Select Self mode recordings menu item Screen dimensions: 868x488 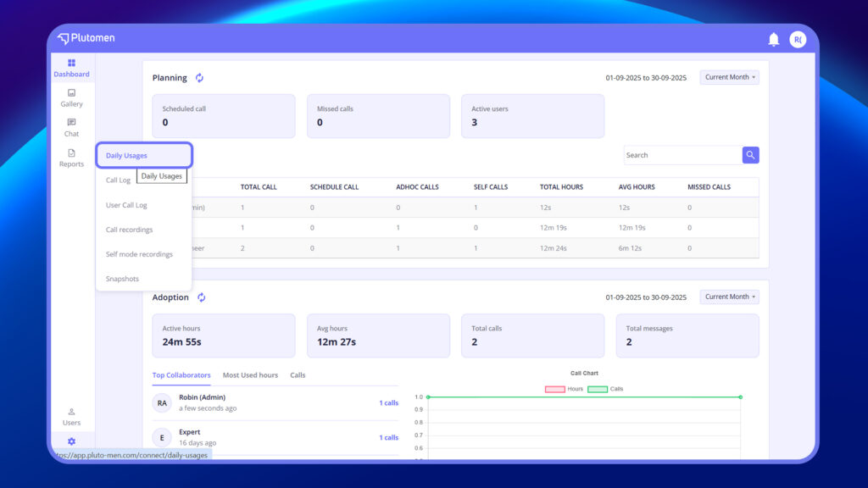coord(139,254)
